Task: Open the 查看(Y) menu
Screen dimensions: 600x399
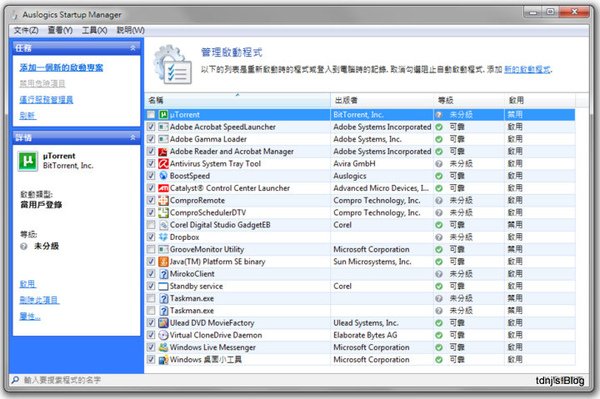Action: 60,30
